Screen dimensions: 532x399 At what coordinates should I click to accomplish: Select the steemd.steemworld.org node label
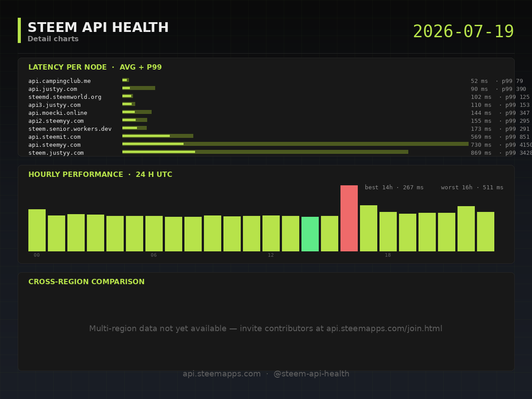65,97
